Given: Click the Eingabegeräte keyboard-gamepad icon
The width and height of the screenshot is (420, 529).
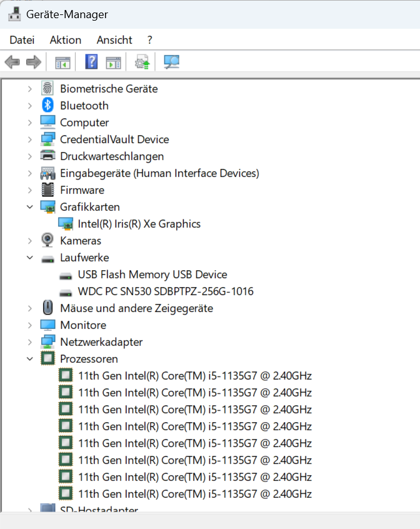Looking at the screenshot, I should click(47, 173).
